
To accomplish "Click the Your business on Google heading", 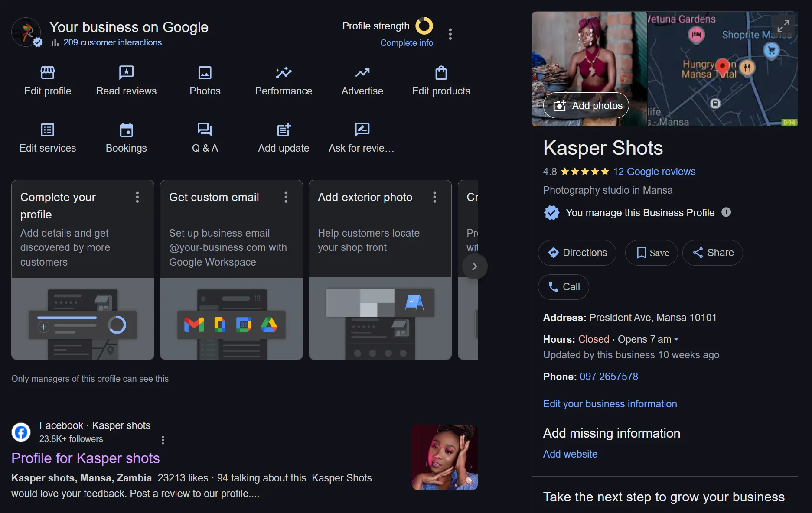I will tap(129, 27).
